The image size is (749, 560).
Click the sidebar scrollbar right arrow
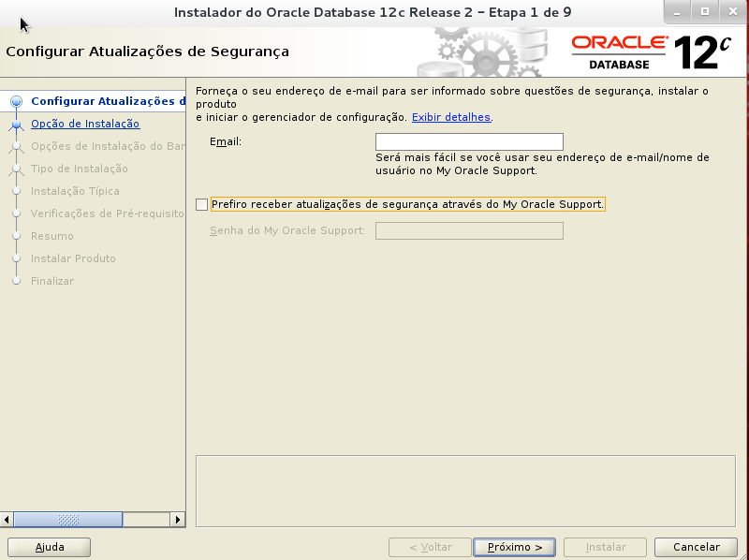[178, 520]
